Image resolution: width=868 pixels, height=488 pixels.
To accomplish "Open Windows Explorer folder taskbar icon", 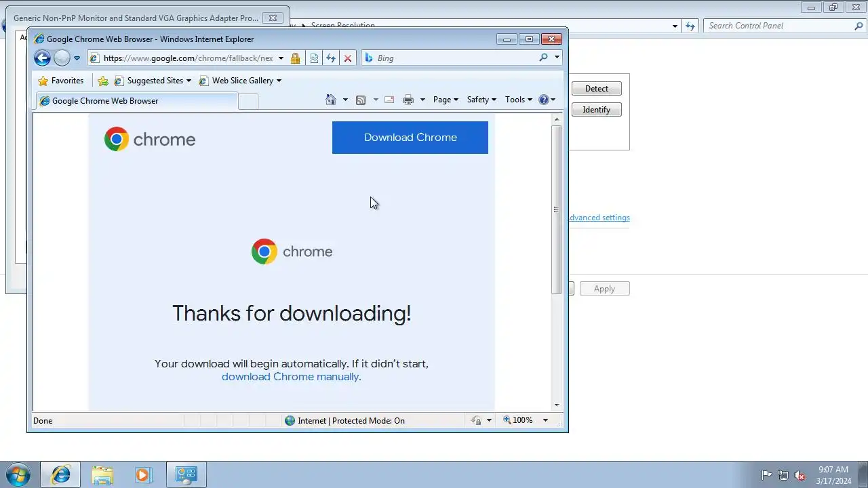I will 102,474.
